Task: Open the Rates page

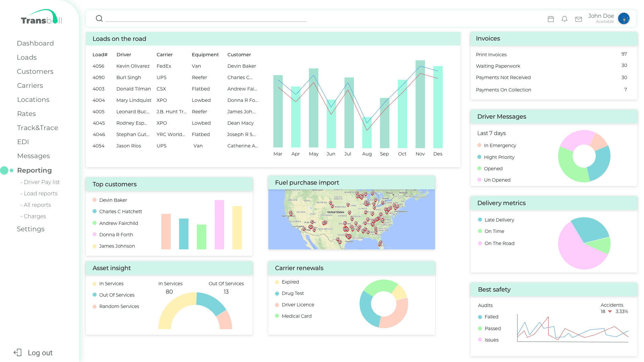Action: pos(26,114)
